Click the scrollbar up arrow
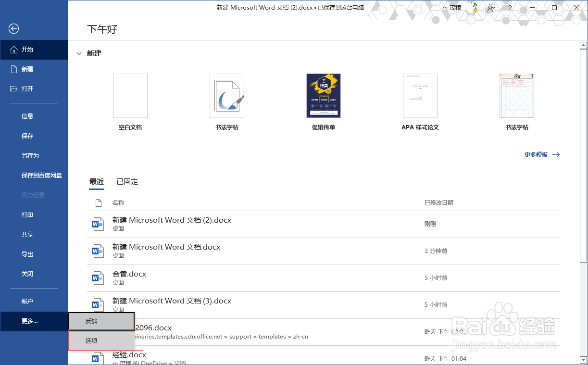 [x=584, y=46]
